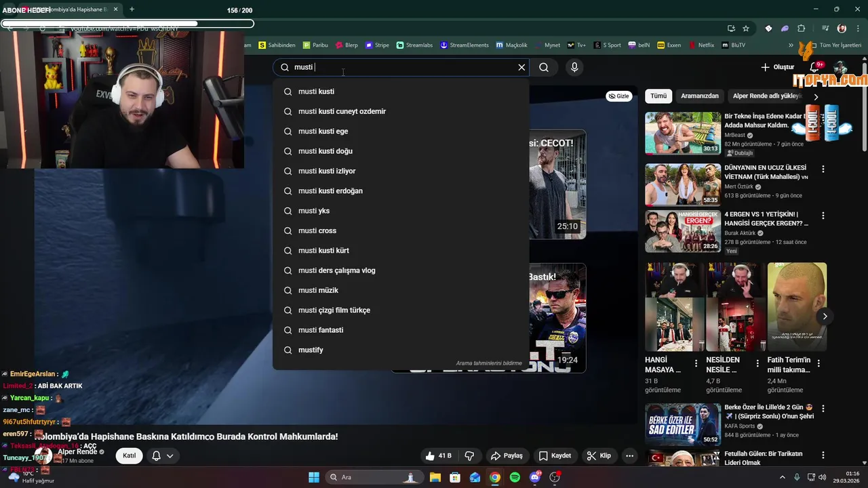Screen dimensions: 868x488
Task: Open the YouTube notifications bell
Action: pos(815,67)
